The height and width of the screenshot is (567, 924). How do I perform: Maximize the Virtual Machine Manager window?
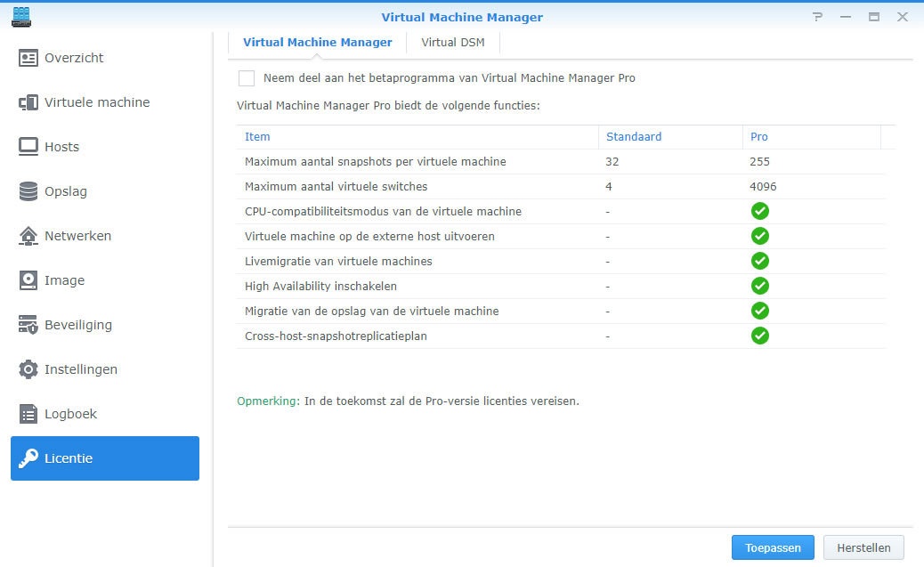[874, 17]
